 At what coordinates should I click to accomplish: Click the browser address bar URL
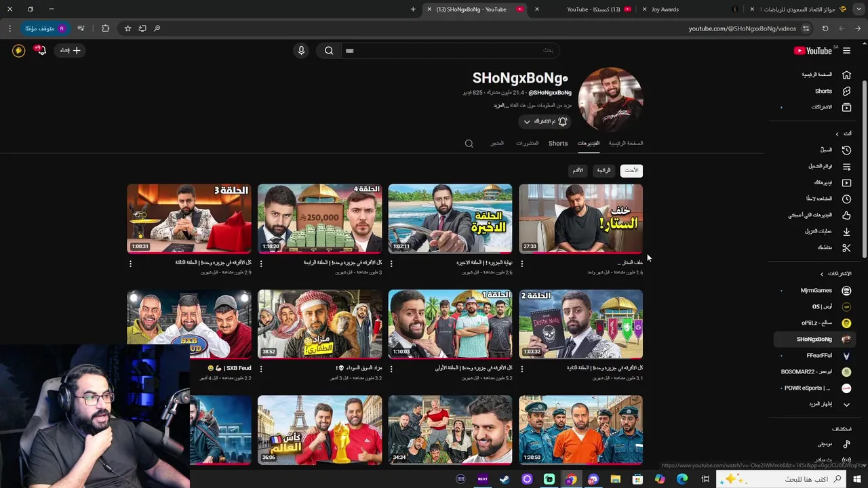pyautogui.click(x=743, y=28)
